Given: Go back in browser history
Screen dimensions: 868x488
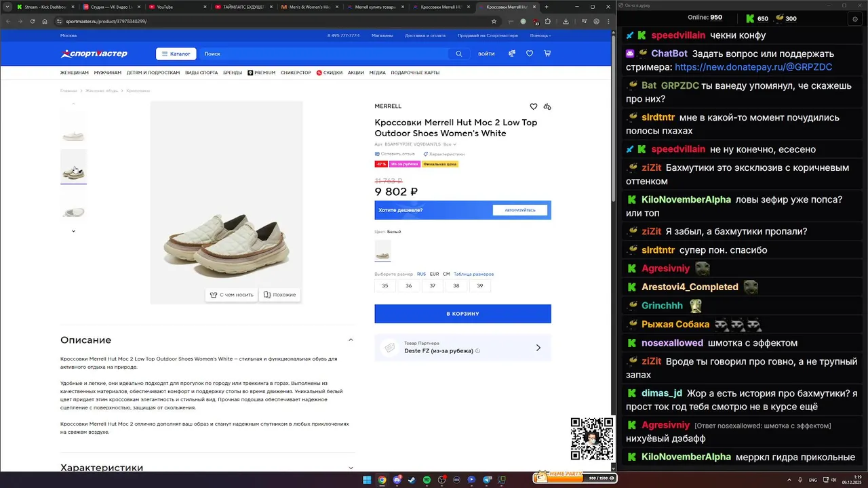Looking at the screenshot, I should point(7,21).
